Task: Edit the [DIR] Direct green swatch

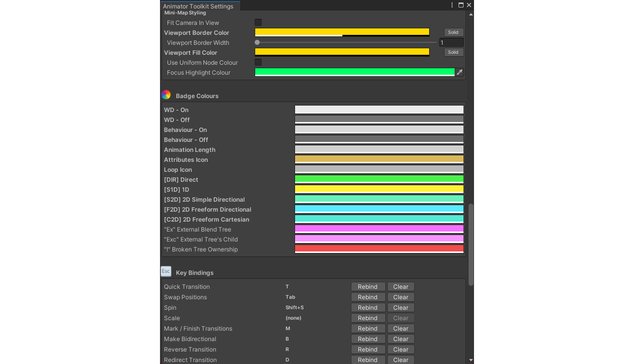Action: [x=379, y=179]
